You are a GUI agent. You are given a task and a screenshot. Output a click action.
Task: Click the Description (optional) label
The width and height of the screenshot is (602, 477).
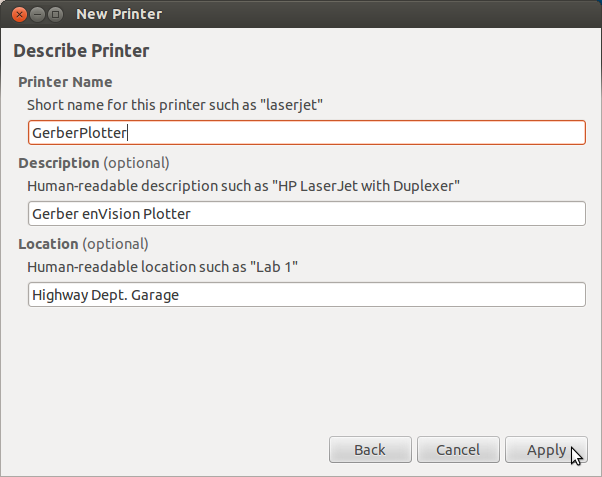click(x=94, y=163)
